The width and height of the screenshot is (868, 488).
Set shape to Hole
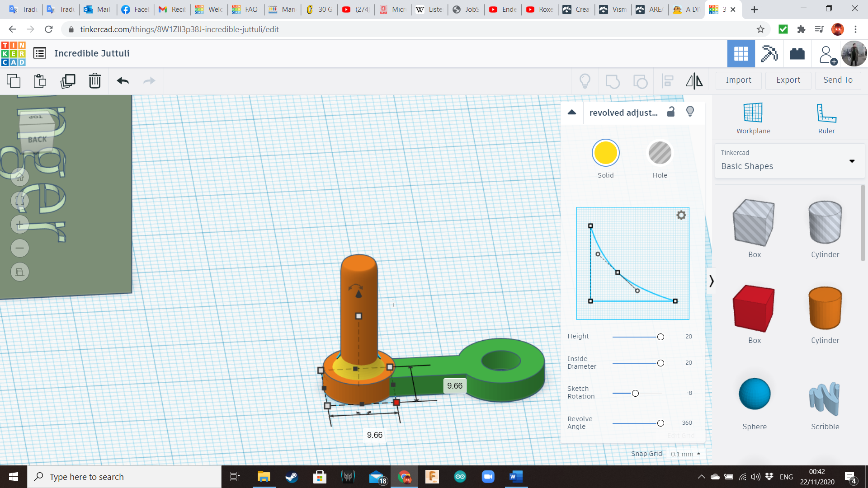point(660,153)
